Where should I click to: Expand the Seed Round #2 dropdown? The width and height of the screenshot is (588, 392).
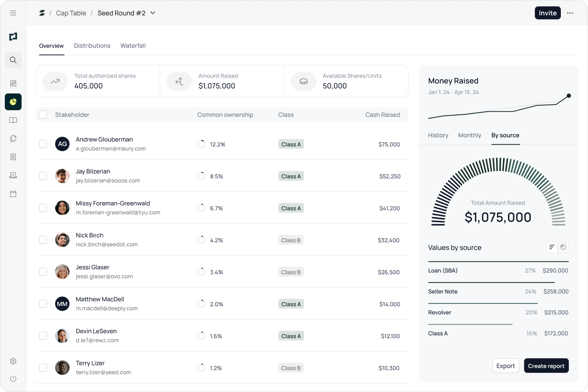tap(153, 13)
